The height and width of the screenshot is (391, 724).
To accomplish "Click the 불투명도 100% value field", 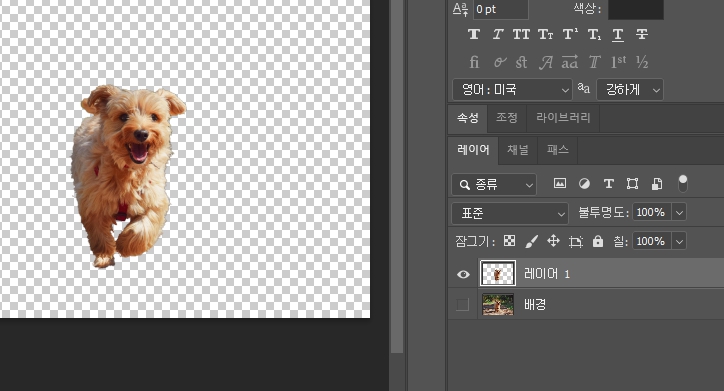I will pyautogui.click(x=652, y=213).
